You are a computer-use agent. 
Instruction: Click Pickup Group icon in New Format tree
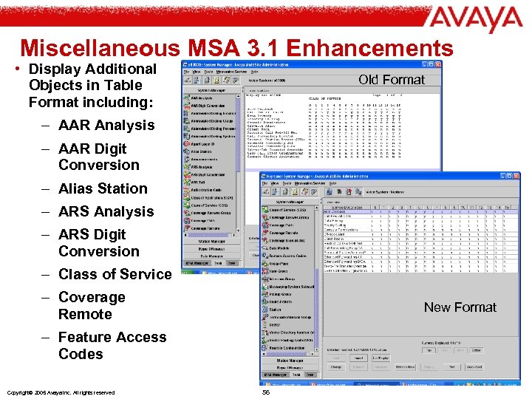point(265,294)
